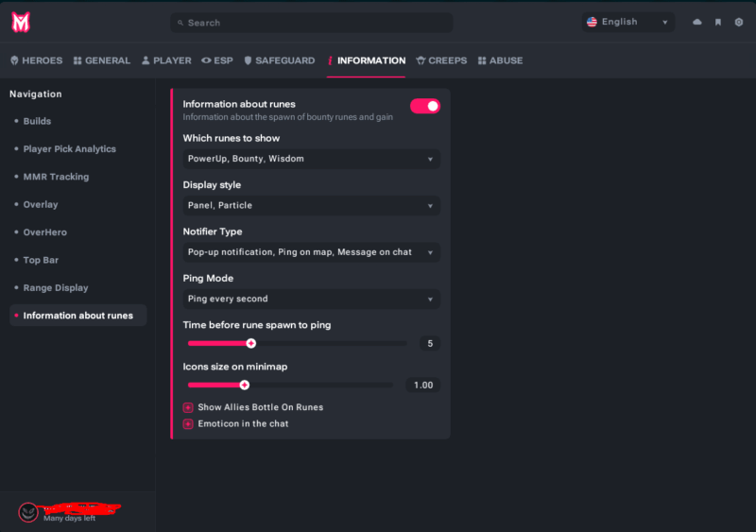Go to MMR Tracking section
This screenshot has width=756, height=532.
tap(56, 177)
